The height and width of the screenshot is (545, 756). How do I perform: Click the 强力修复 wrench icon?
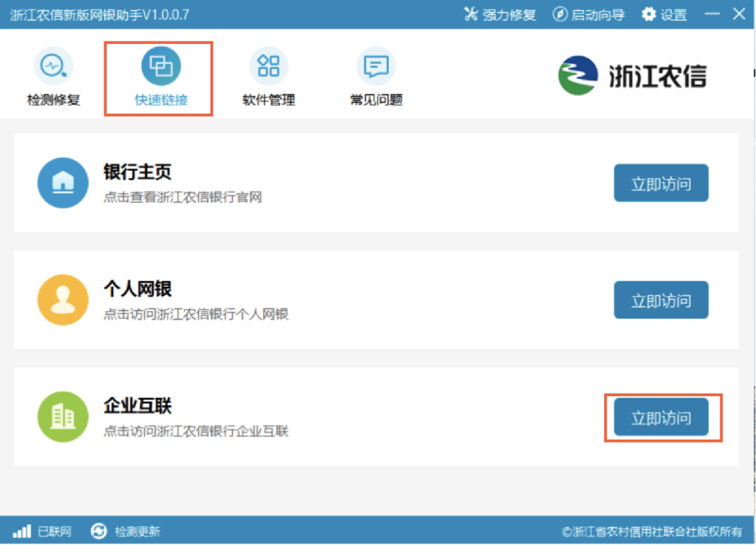471,14
